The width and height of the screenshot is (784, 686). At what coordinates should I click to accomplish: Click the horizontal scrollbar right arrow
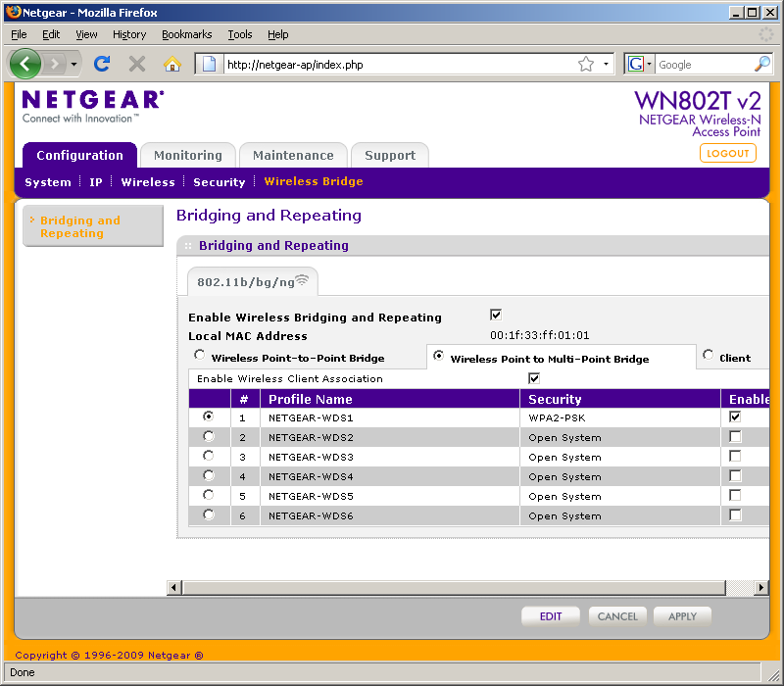761,587
